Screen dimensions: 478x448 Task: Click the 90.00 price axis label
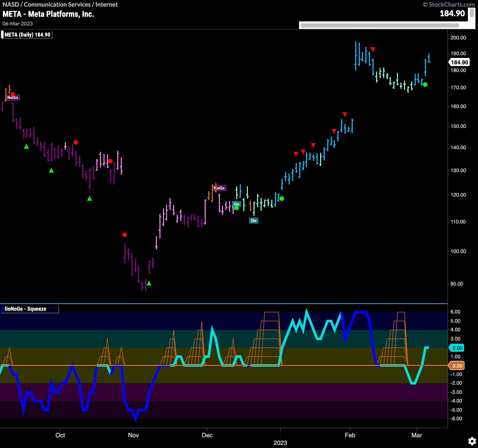click(457, 284)
